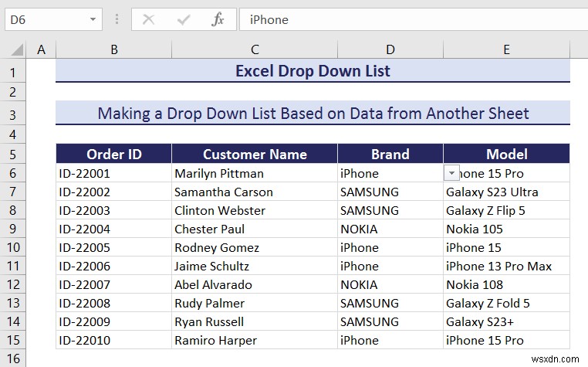Select row 6 header

(13, 173)
